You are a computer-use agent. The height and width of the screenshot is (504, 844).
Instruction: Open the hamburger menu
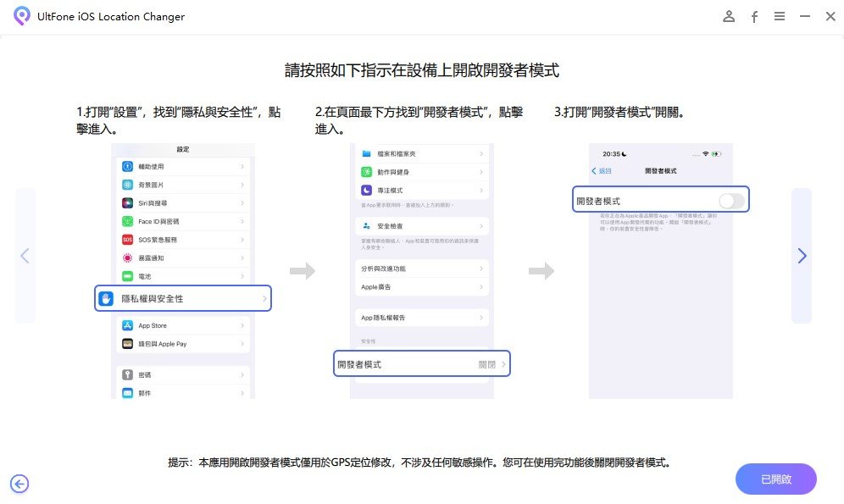tap(780, 16)
